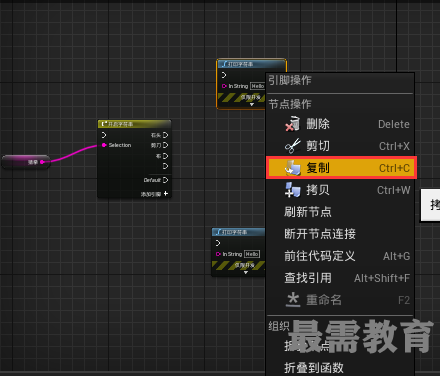Click the 布 output execution pin
This screenshot has width=440, height=376.
point(166,156)
